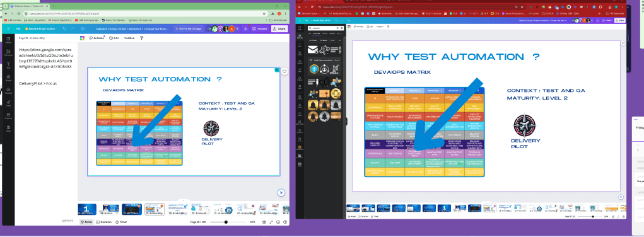Adjust zoom slider in left Canva window
The height and width of the screenshot is (237, 644).
click(x=226, y=223)
